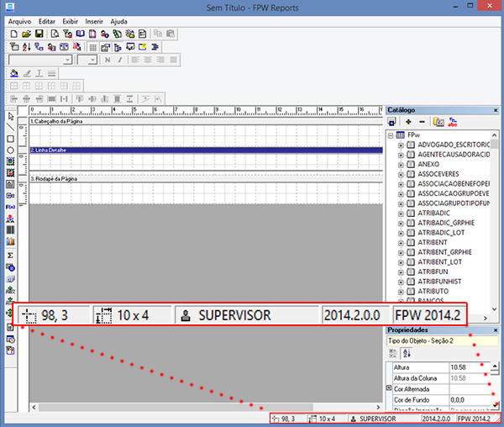Screen dimensions: 504x427
Task: Open the Arquivo menu
Action: coord(18,20)
